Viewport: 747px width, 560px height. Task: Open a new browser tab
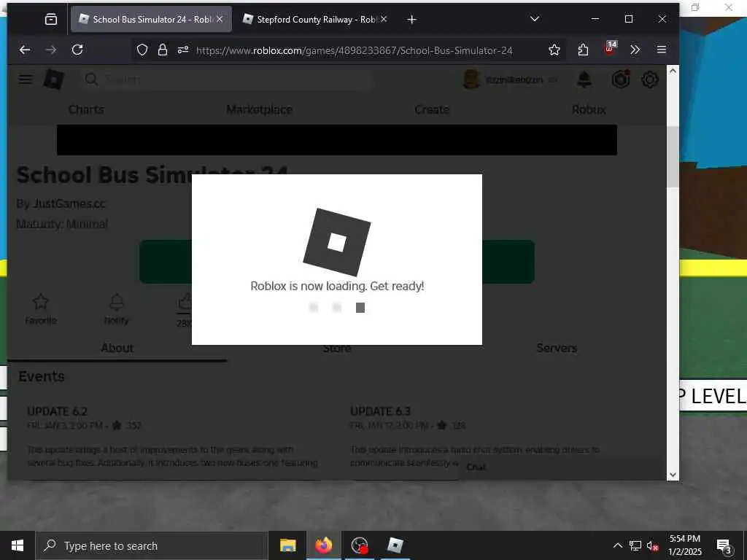(412, 20)
